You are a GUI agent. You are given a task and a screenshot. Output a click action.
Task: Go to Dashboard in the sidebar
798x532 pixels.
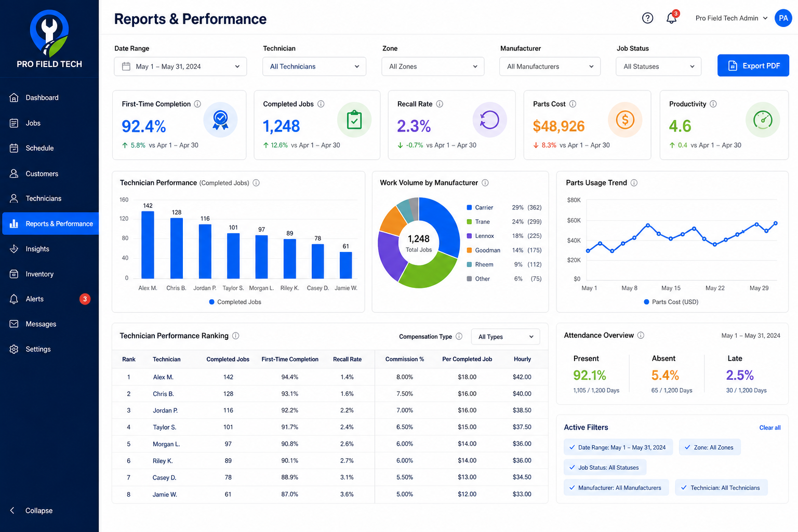(x=49, y=98)
